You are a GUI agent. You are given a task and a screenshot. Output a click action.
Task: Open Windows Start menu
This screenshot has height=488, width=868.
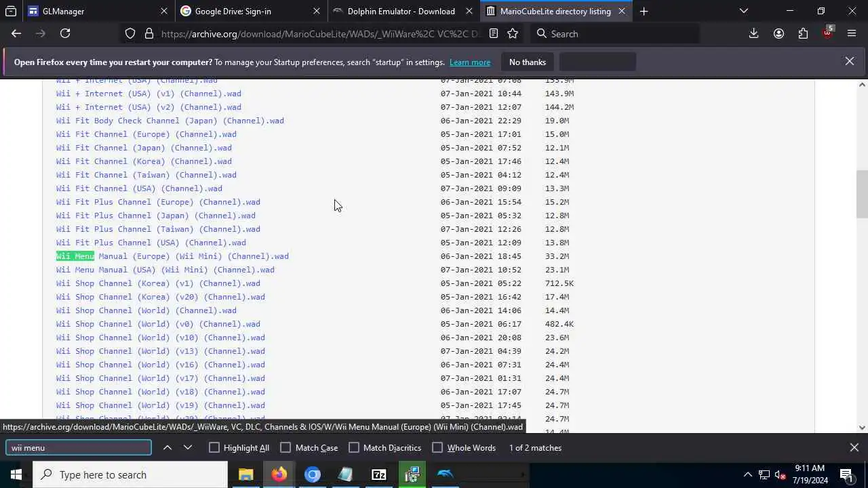point(16,474)
